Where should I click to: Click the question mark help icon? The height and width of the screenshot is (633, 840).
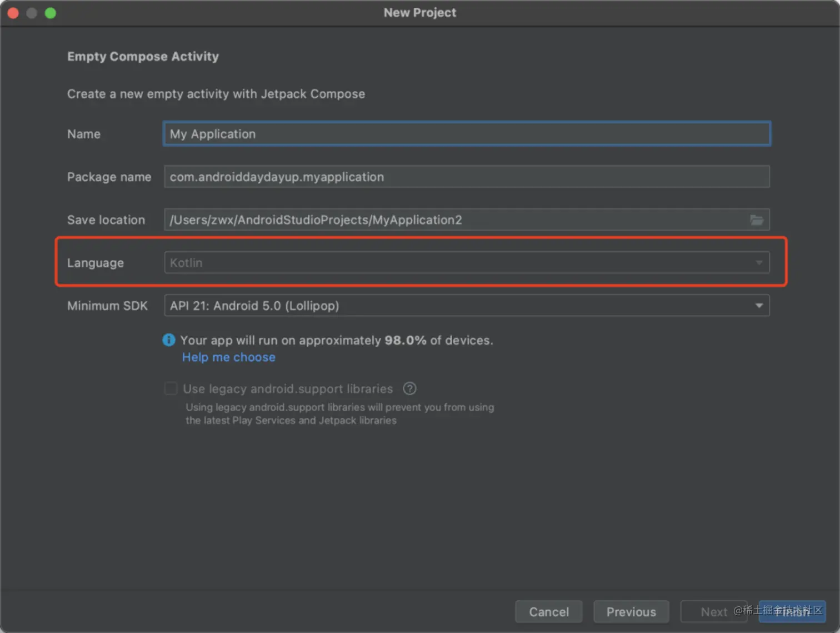tap(409, 388)
